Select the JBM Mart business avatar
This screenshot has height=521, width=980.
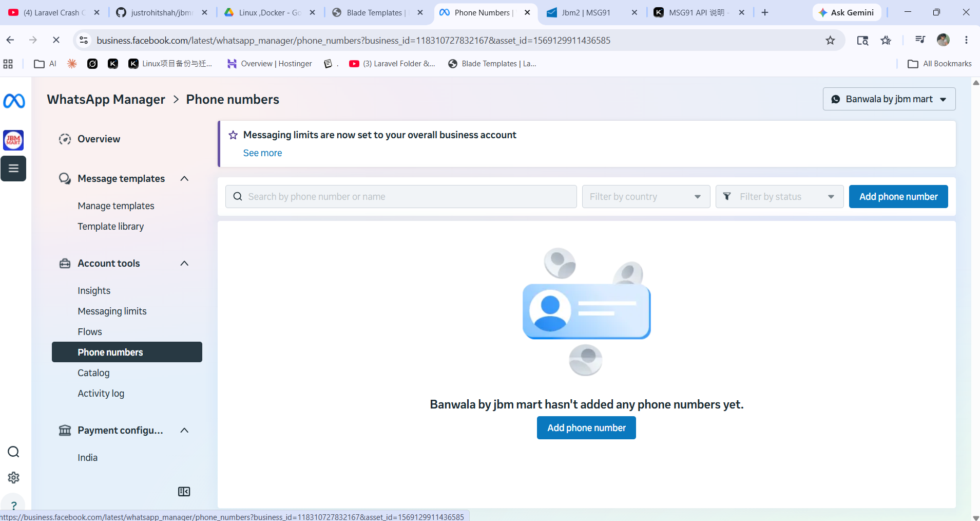[x=13, y=140]
